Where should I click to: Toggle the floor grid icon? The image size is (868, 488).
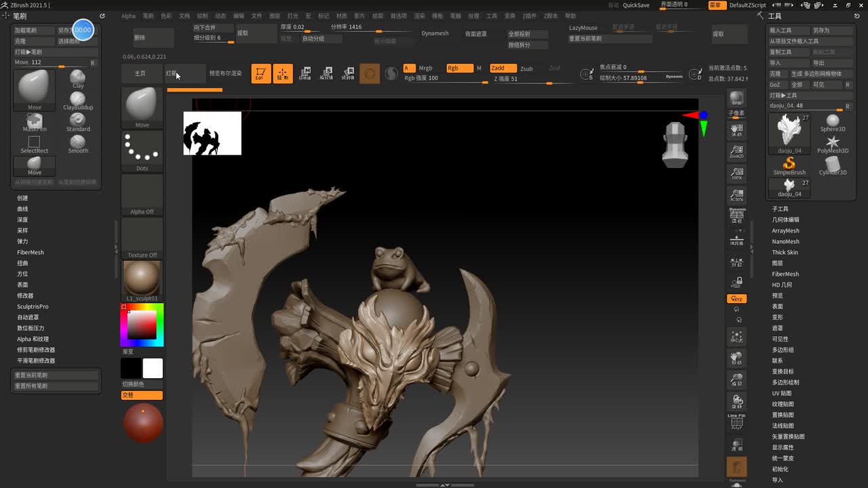(x=736, y=239)
